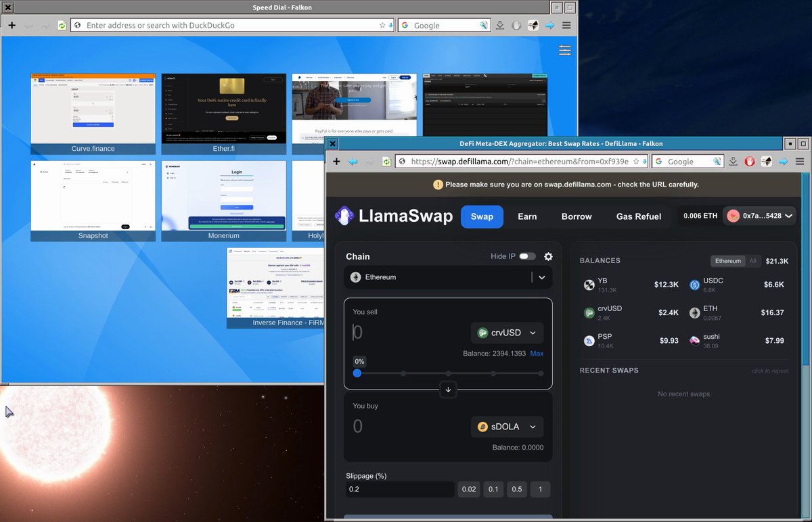The height and width of the screenshot is (522, 812).
Task: Open crvUSD sell token selector
Action: 507,333
